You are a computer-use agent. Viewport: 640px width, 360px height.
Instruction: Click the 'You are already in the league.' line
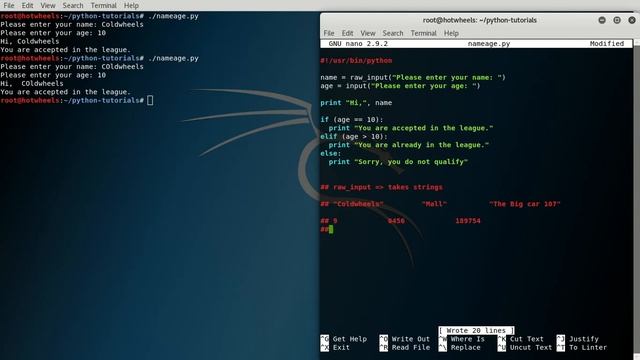point(409,145)
